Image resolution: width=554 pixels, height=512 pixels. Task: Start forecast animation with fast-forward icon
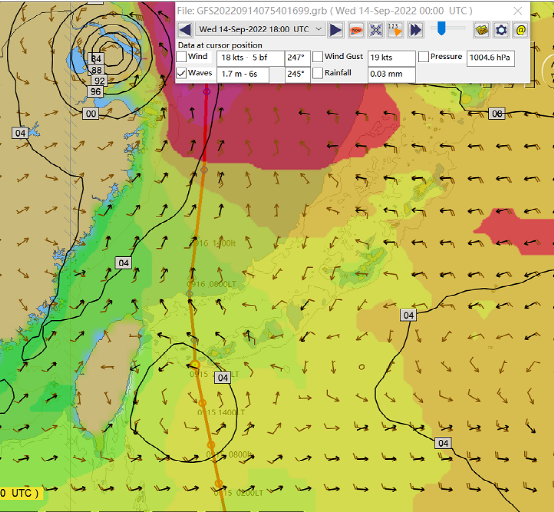point(415,29)
